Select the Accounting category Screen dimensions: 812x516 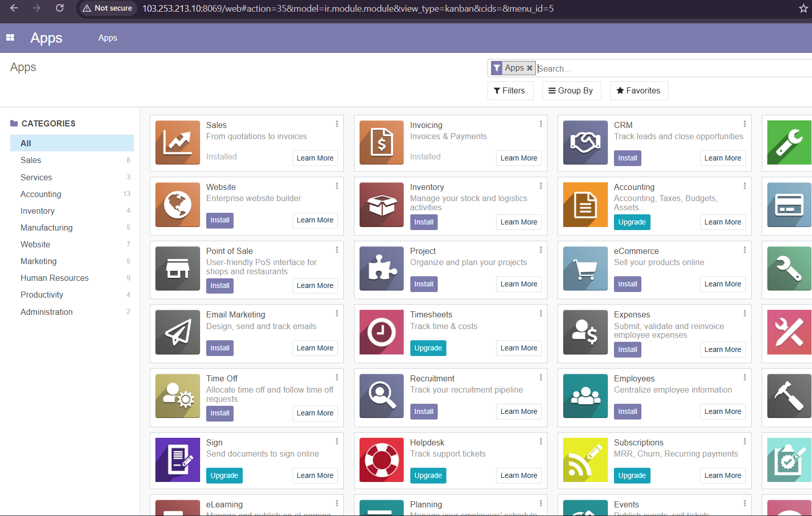point(41,194)
